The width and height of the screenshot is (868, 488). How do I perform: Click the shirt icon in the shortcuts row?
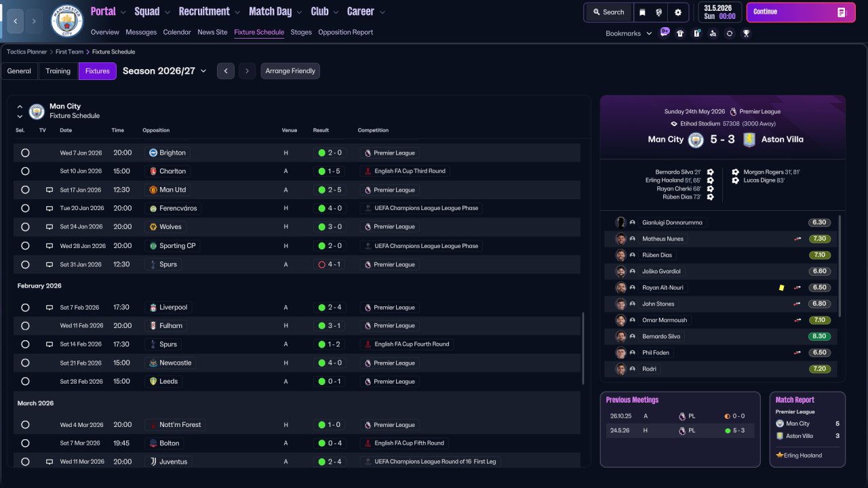[x=680, y=33]
